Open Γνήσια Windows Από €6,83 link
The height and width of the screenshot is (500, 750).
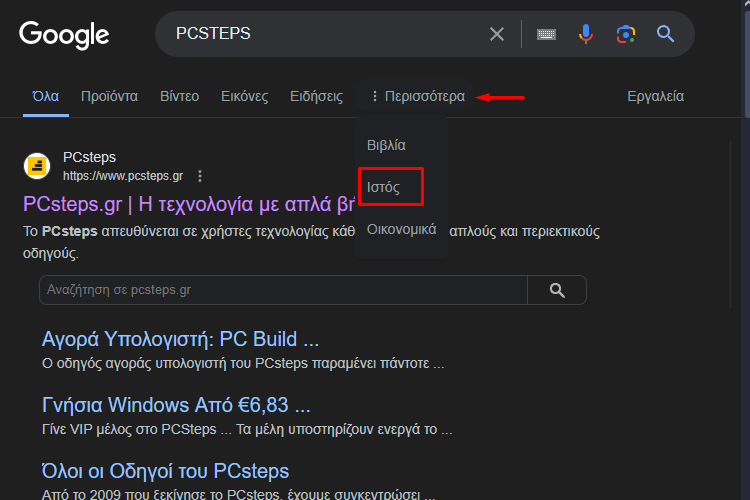(x=176, y=405)
